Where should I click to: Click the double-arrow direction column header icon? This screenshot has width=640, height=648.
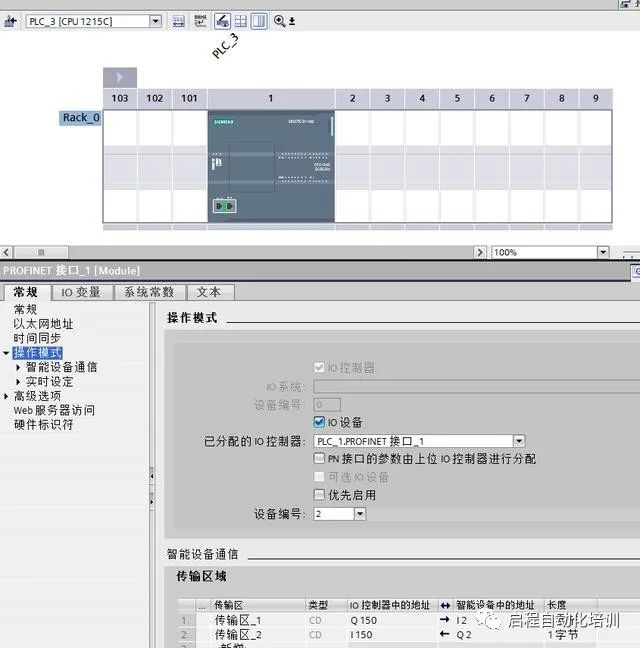pos(445,606)
